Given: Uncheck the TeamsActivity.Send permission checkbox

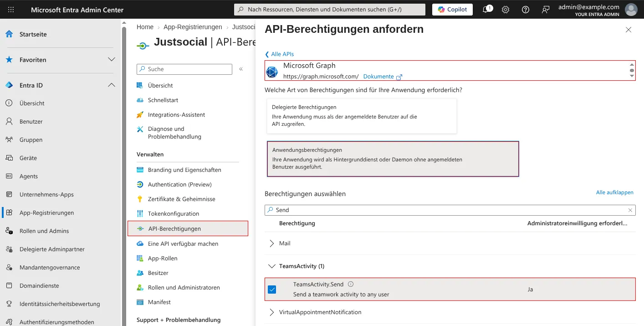Looking at the screenshot, I should click(272, 290).
